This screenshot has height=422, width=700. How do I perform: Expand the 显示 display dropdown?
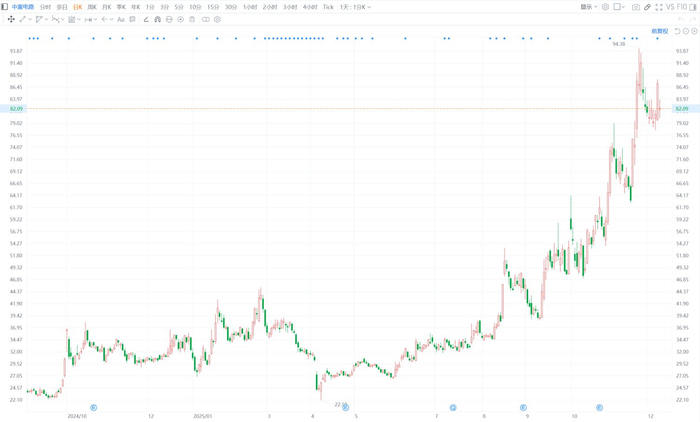tap(588, 7)
